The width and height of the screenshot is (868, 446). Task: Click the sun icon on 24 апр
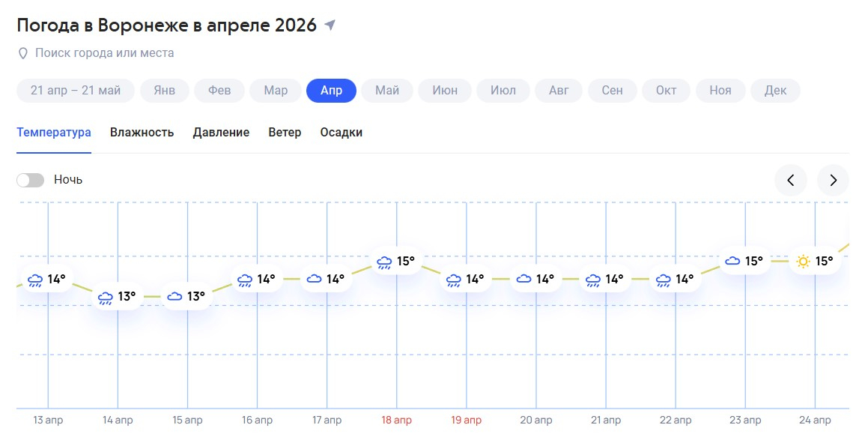[803, 262]
